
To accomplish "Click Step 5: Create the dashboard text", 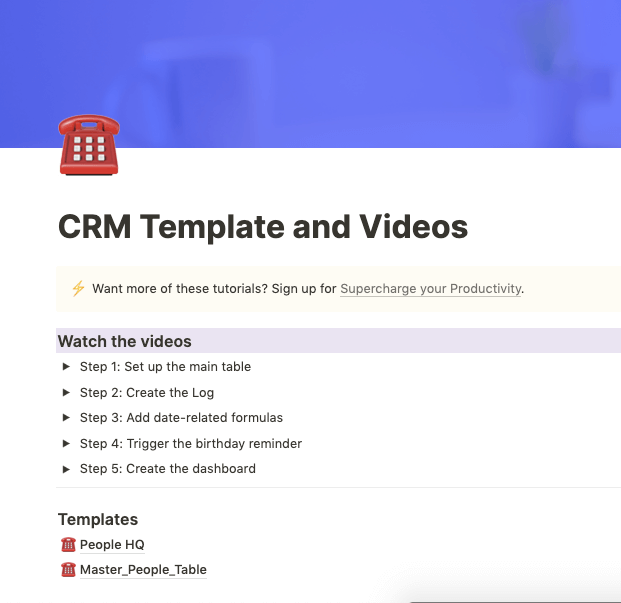I will coord(168,469).
